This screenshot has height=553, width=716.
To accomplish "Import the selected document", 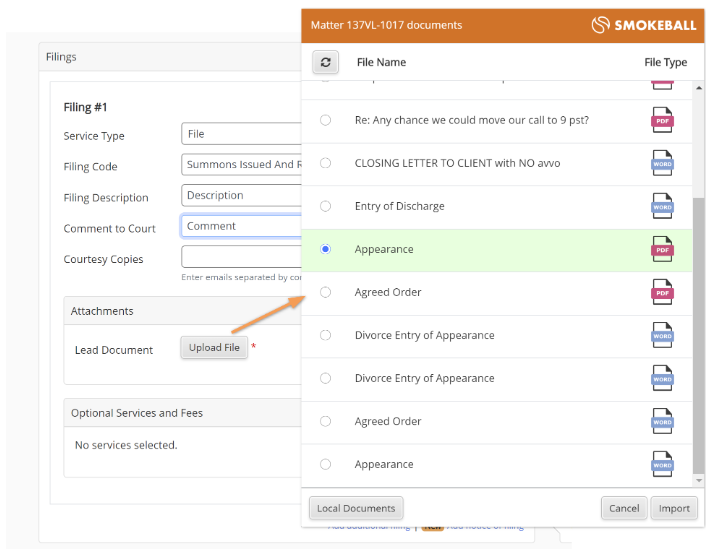I will (x=674, y=508).
